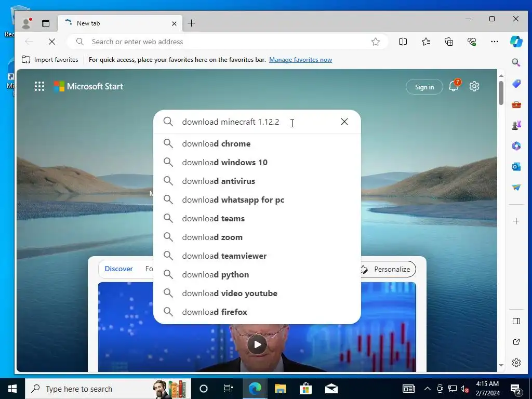Add this page to favorites star
Image resolution: width=532 pixels, height=399 pixels.
[375, 42]
